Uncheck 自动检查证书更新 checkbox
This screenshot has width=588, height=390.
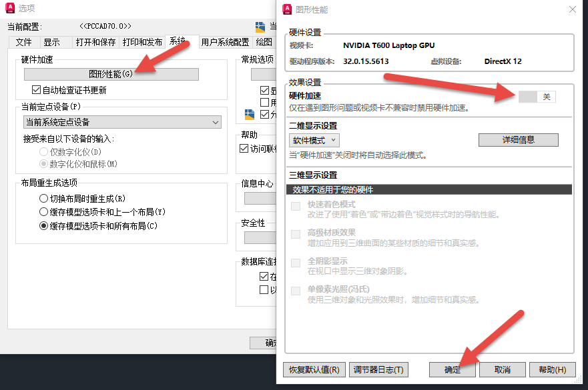(x=37, y=90)
